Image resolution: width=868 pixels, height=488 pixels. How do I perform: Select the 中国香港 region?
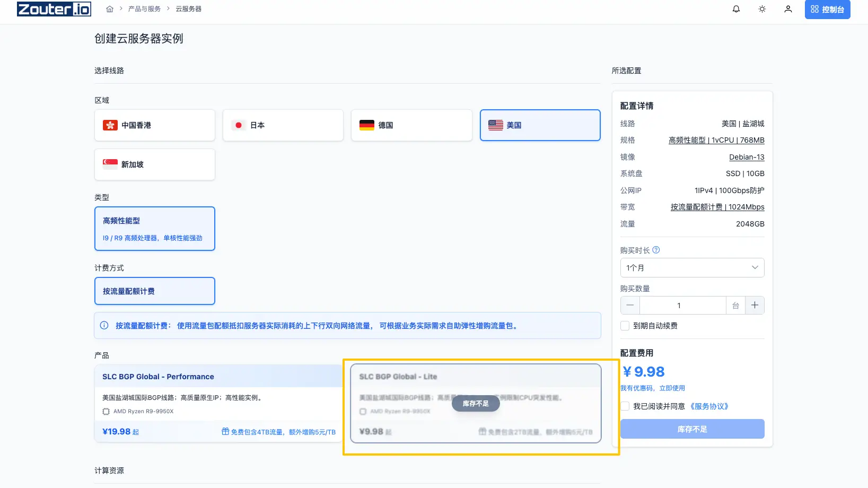(x=155, y=125)
